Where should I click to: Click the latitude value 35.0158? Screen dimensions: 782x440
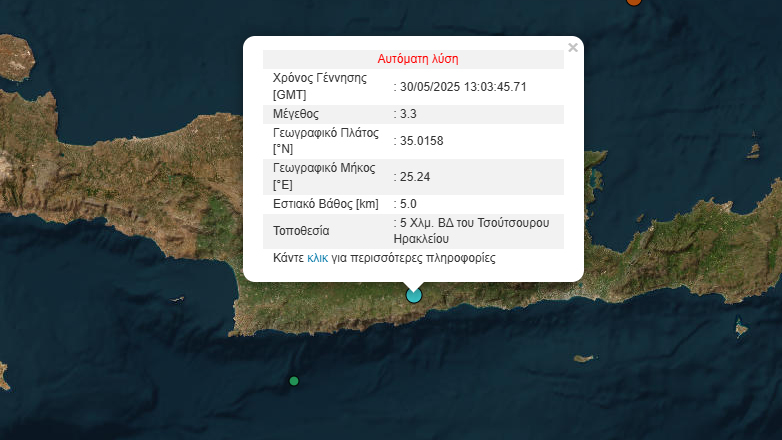click(x=421, y=140)
